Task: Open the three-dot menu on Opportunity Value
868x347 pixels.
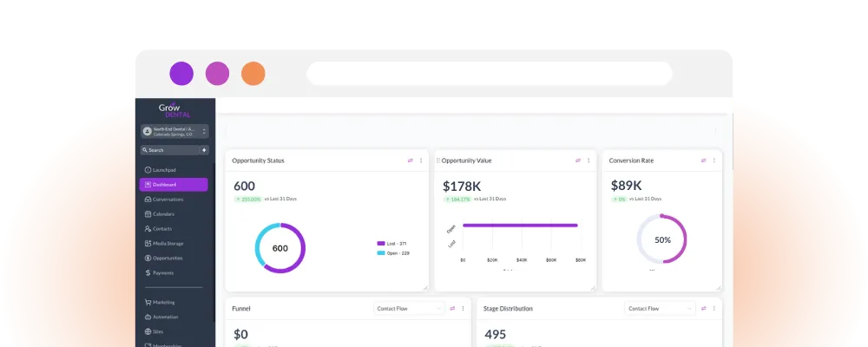Action: tap(589, 160)
